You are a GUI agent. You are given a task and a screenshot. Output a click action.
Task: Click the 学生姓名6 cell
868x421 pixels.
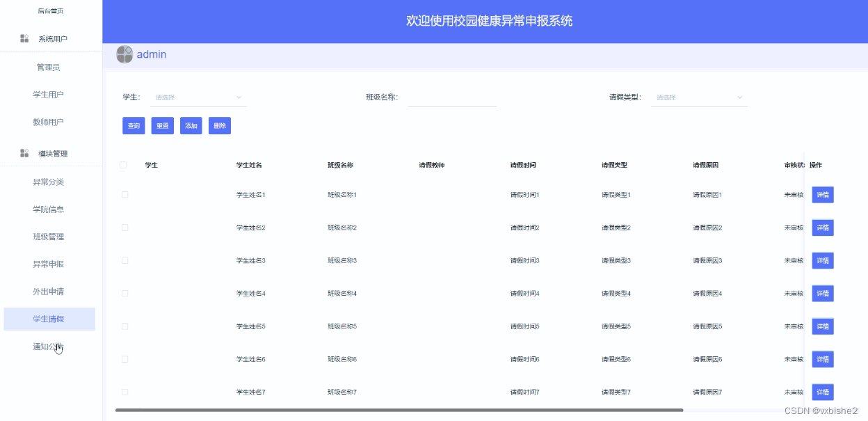click(251, 359)
